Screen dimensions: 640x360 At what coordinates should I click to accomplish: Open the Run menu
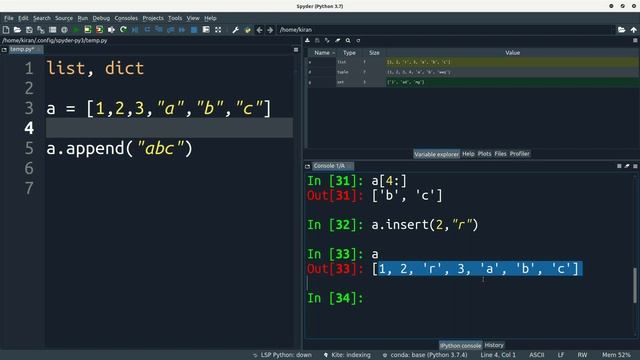[x=83, y=18]
